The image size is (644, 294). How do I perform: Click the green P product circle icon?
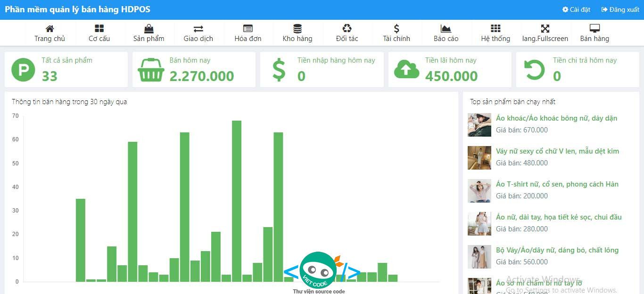click(x=23, y=70)
